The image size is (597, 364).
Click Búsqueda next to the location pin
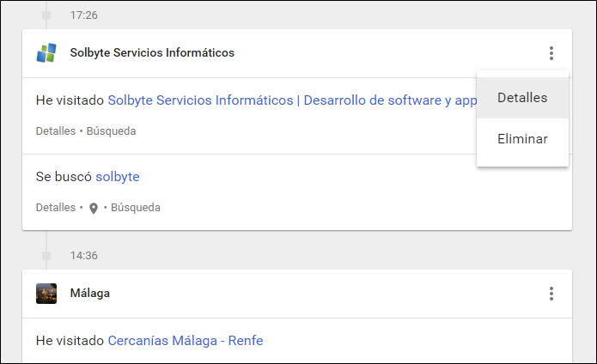pyautogui.click(x=136, y=208)
